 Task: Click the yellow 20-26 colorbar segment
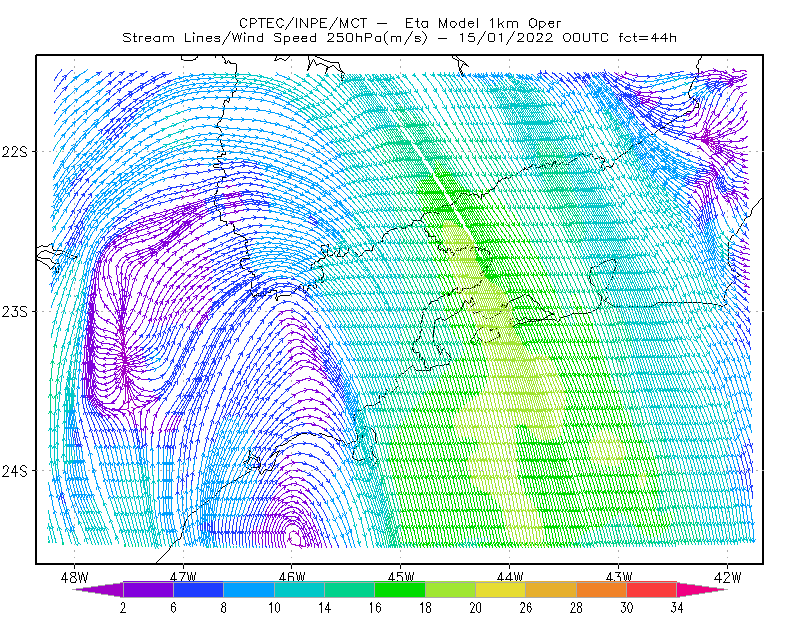(501, 589)
